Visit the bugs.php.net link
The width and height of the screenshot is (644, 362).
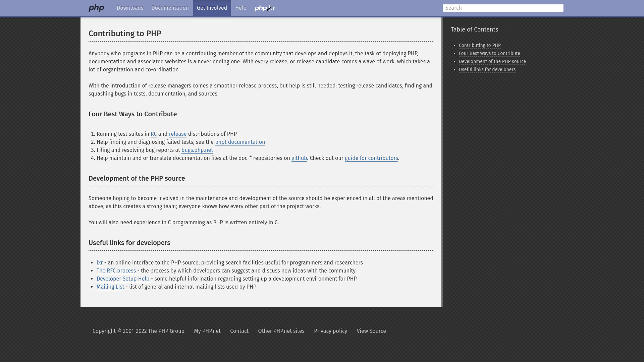pos(197,150)
